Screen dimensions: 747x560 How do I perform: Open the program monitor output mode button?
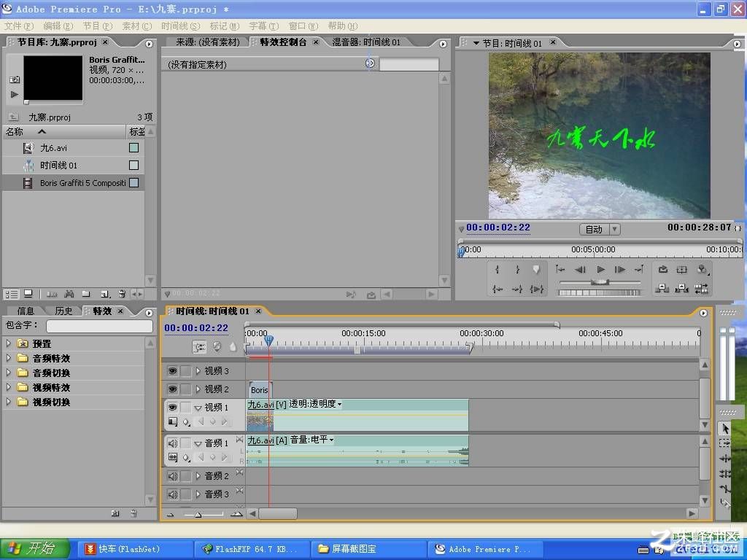[x=702, y=270]
